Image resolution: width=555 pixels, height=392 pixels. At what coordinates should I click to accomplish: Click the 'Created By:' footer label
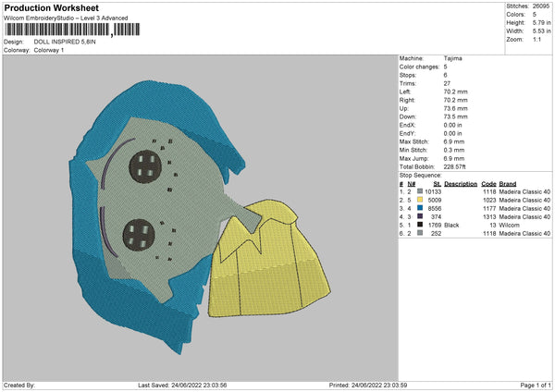(19, 385)
